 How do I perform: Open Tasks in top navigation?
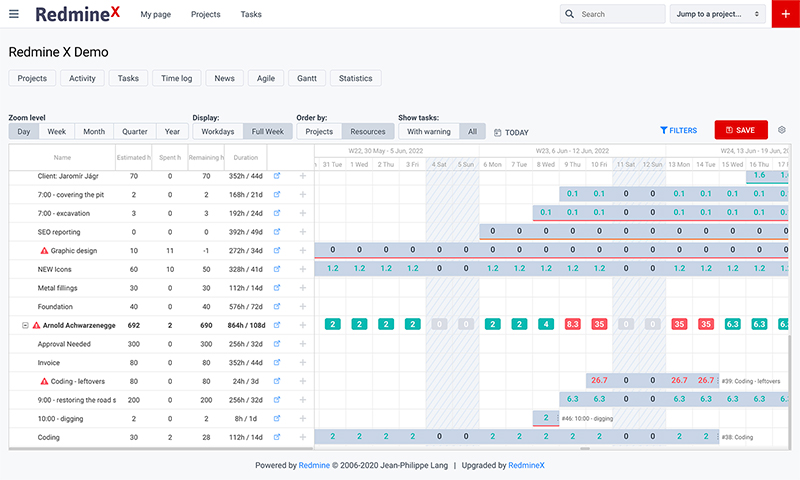point(251,14)
